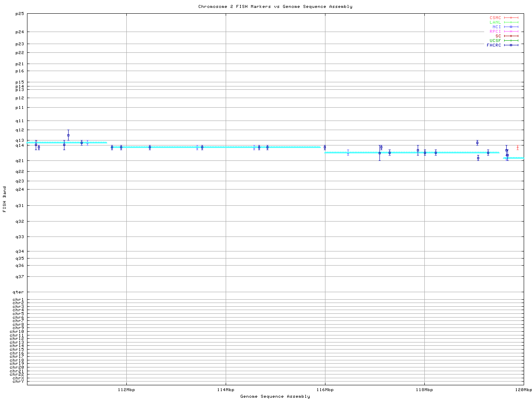The height and width of the screenshot is (399, 532).
Task: Select the UCSF legend entry
Action: 495,41
